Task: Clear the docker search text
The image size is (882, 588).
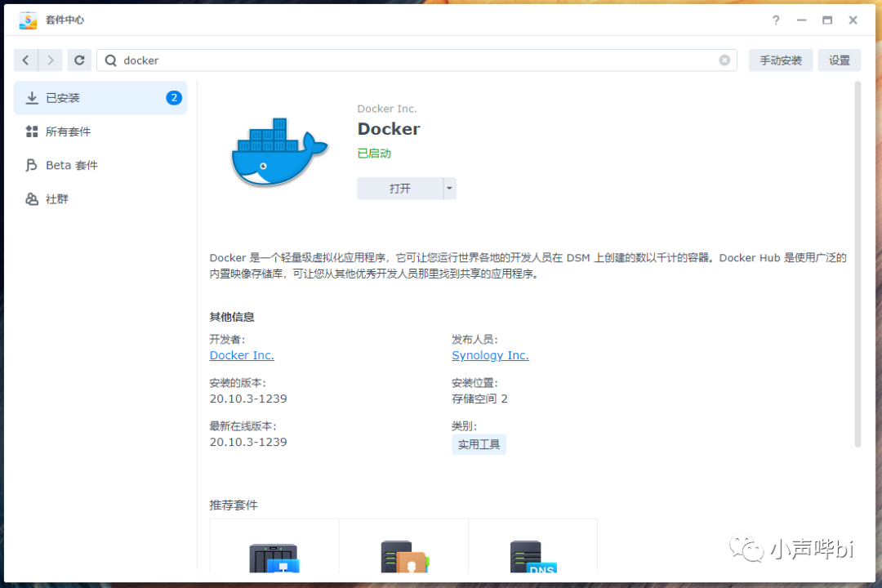Action: click(x=724, y=60)
